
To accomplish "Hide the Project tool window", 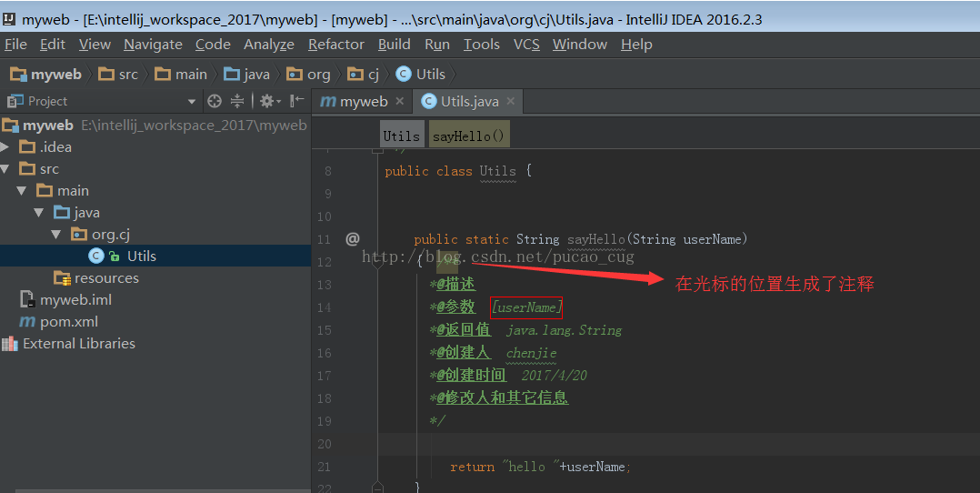I will pos(297,101).
